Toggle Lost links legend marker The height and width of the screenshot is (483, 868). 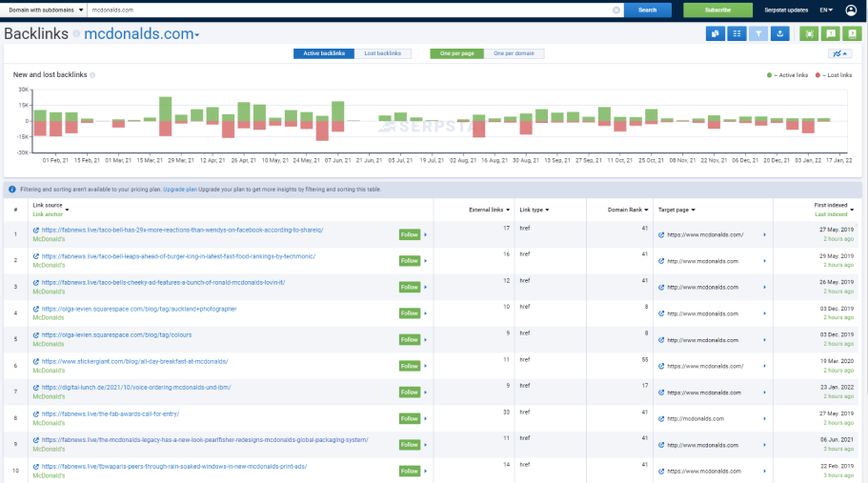(818, 75)
